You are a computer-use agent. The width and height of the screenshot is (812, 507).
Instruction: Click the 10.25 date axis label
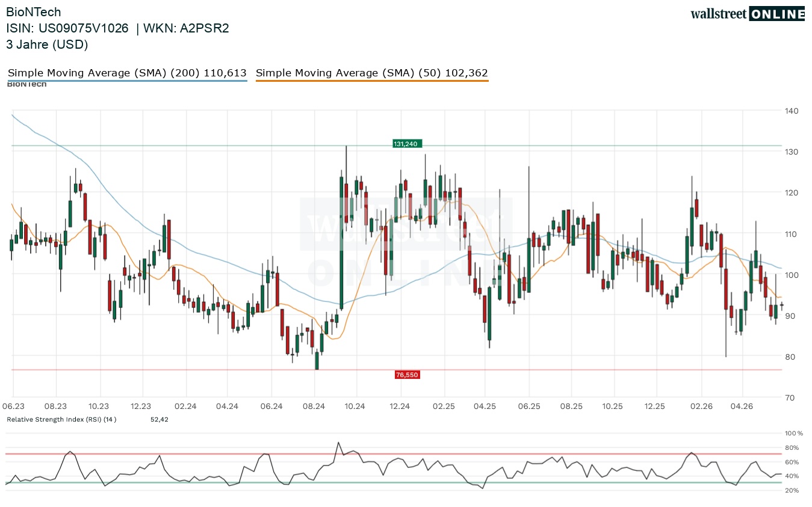[x=613, y=407]
